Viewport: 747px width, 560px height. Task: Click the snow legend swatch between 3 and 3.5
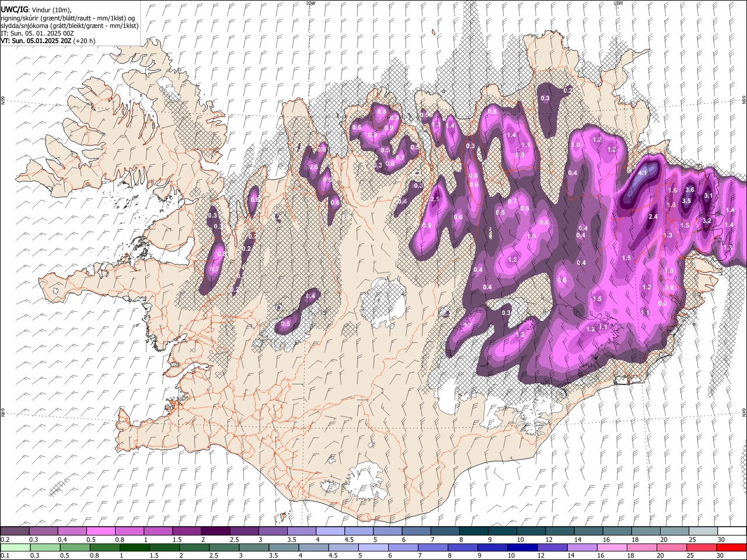click(x=273, y=531)
